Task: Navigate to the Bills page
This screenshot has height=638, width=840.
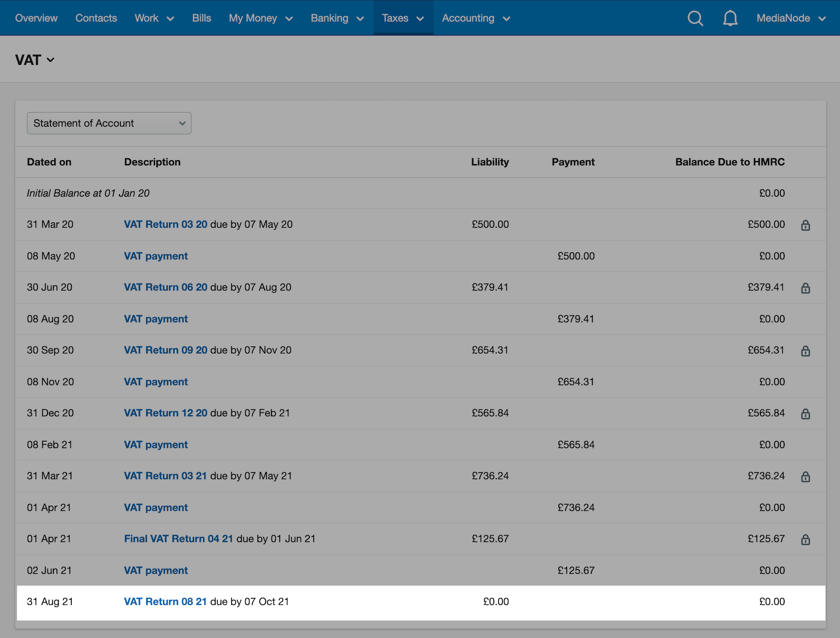Action: tap(202, 18)
